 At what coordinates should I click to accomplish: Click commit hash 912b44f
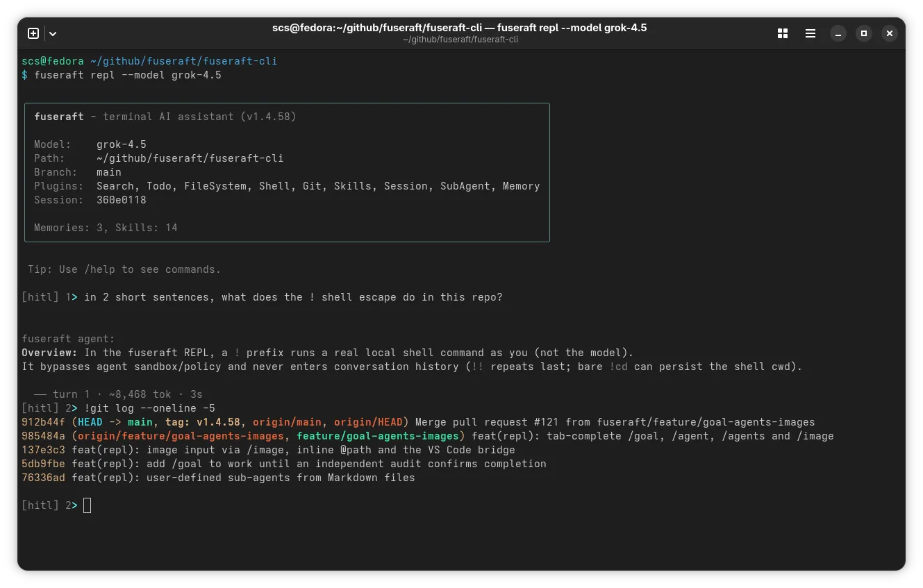point(43,422)
